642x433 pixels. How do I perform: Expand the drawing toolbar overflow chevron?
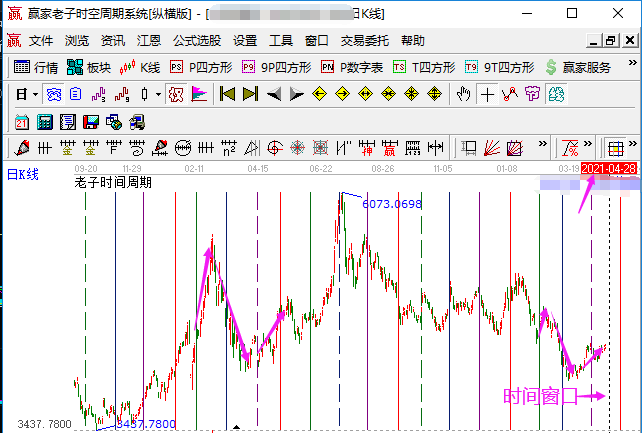pos(543,144)
